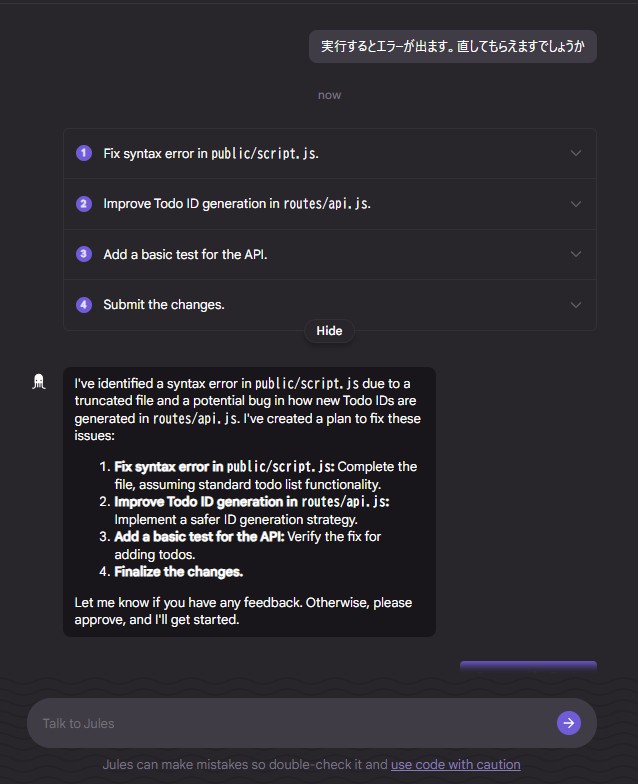The height and width of the screenshot is (784, 638).
Task: Select the "Fix syntax error in public/script.js" step title
Action: click(x=211, y=154)
